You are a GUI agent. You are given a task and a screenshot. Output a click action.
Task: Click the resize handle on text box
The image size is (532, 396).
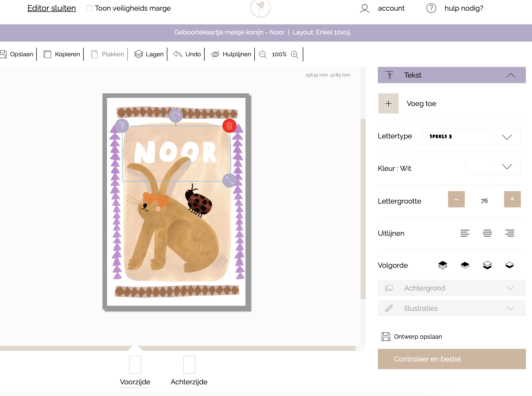click(x=229, y=181)
